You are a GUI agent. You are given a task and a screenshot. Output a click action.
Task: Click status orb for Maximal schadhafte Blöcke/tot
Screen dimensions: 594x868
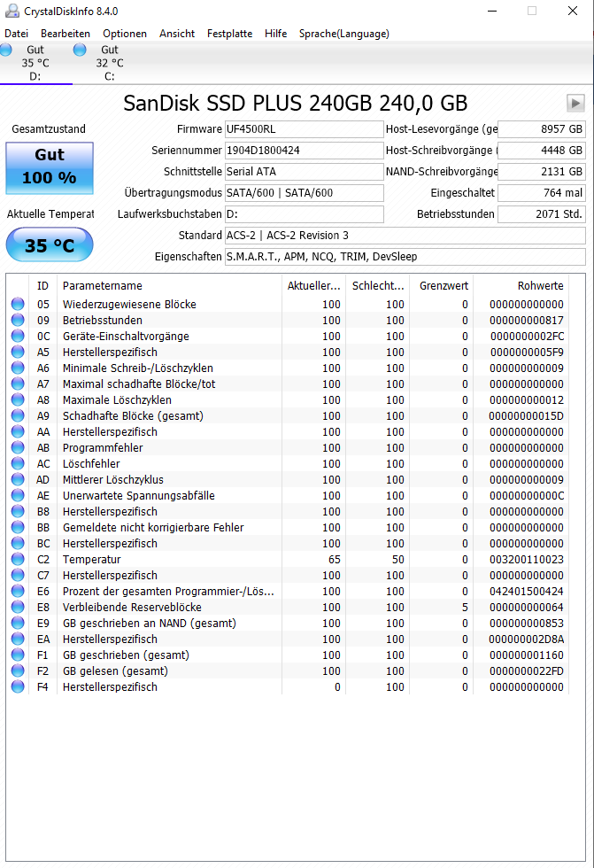(x=18, y=384)
